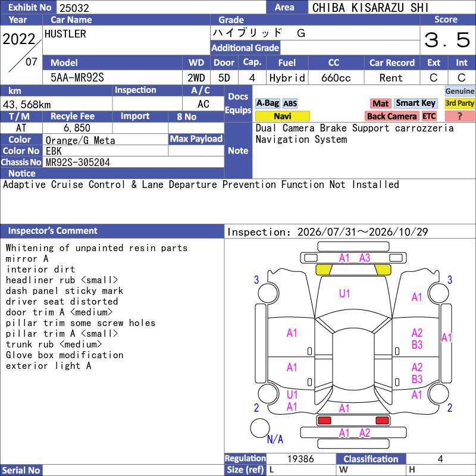Image resolution: width=476 pixels, height=476 pixels.
Task: Click the Additional Grade label
Action: (x=245, y=48)
